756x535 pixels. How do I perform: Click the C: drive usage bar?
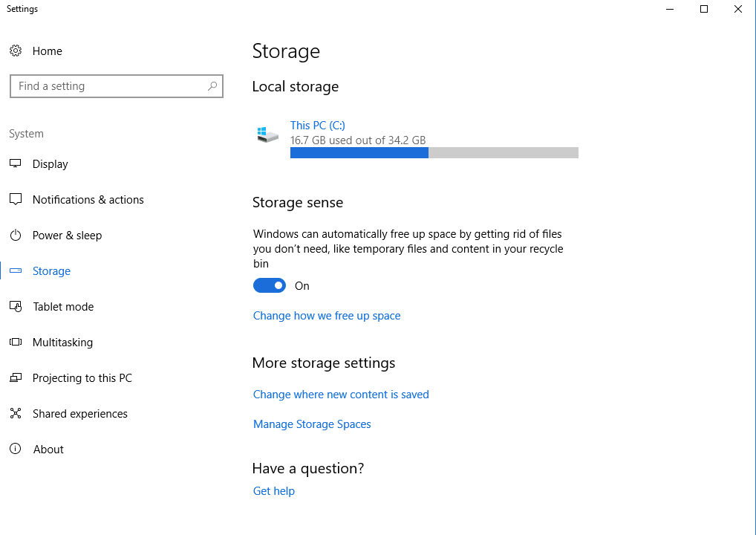click(x=434, y=153)
